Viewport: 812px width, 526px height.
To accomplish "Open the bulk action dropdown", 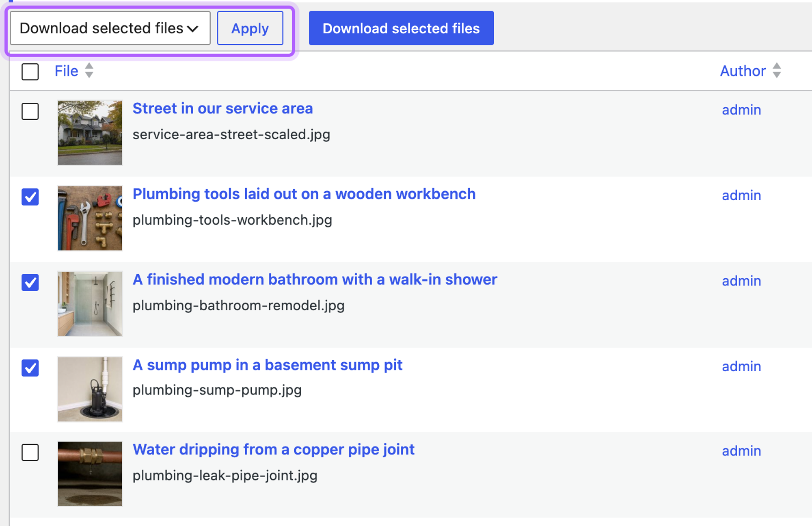I will [x=110, y=28].
